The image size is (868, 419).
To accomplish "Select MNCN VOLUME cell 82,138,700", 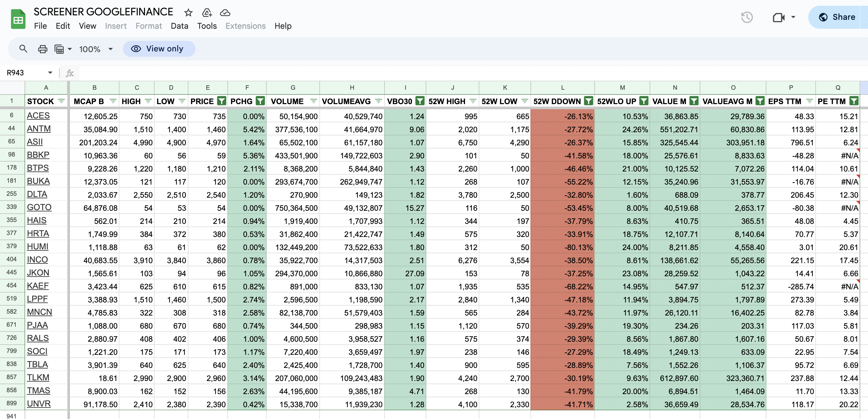I will point(293,313).
